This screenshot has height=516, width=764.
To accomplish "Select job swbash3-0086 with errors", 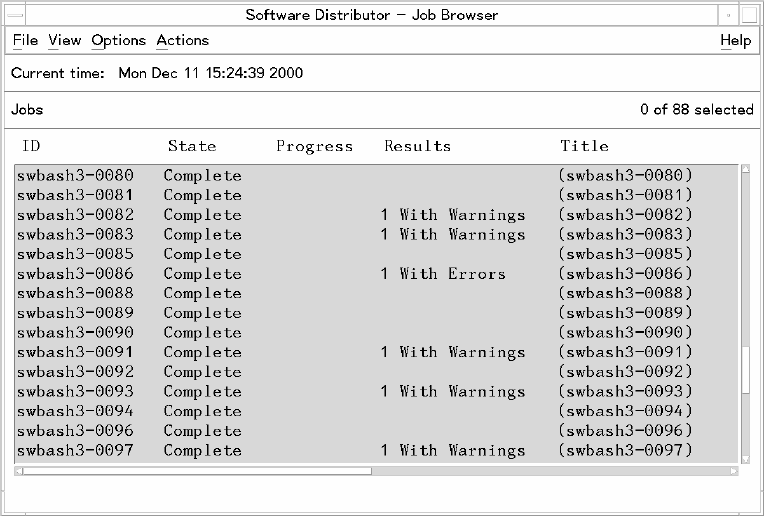I will pyautogui.click(x=75, y=274).
